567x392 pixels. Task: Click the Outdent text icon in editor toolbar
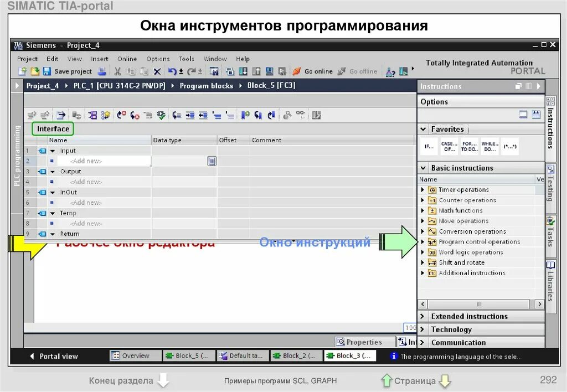[x=203, y=115]
